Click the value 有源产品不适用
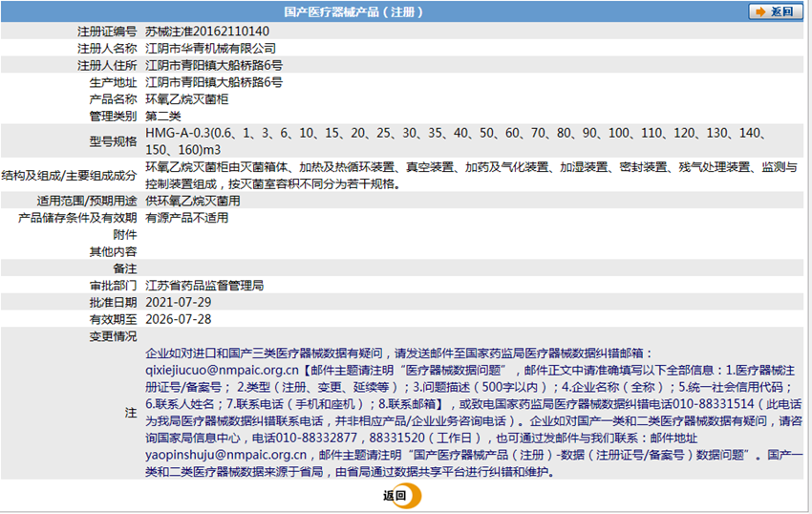 (186, 218)
